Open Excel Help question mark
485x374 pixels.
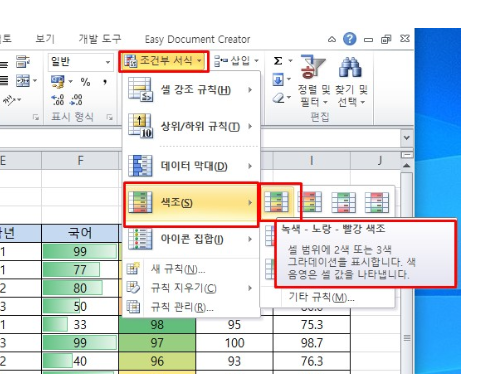[349, 39]
